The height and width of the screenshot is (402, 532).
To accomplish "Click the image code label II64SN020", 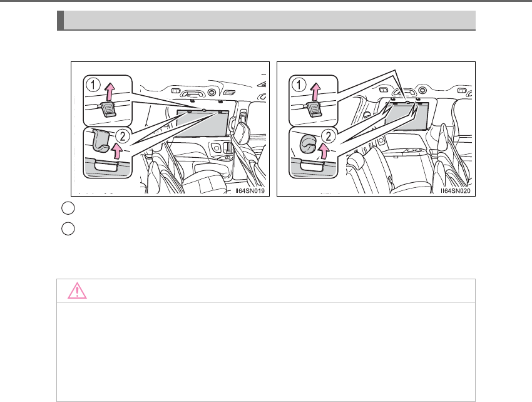I will click(x=456, y=191).
